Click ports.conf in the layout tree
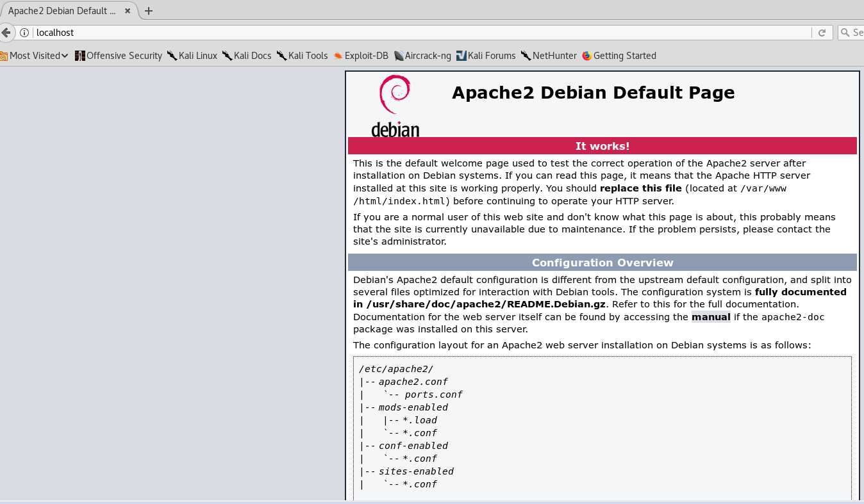This screenshot has height=504, width=864. (x=433, y=394)
